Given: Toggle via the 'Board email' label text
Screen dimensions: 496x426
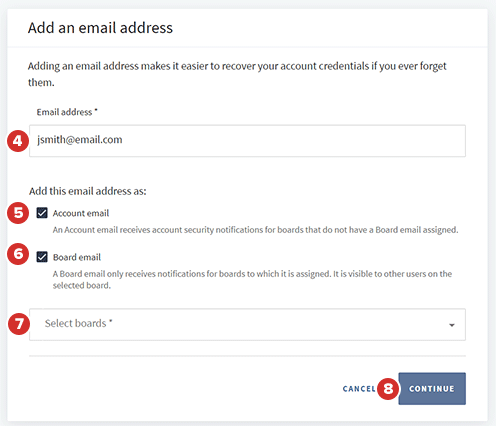Looking at the screenshot, I should point(77,257).
